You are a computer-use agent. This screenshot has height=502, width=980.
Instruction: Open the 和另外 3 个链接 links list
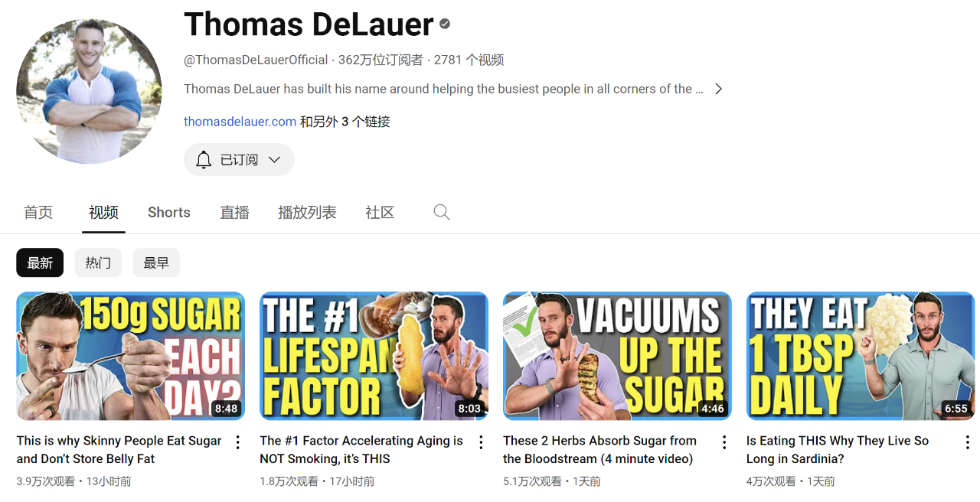pos(345,122)
